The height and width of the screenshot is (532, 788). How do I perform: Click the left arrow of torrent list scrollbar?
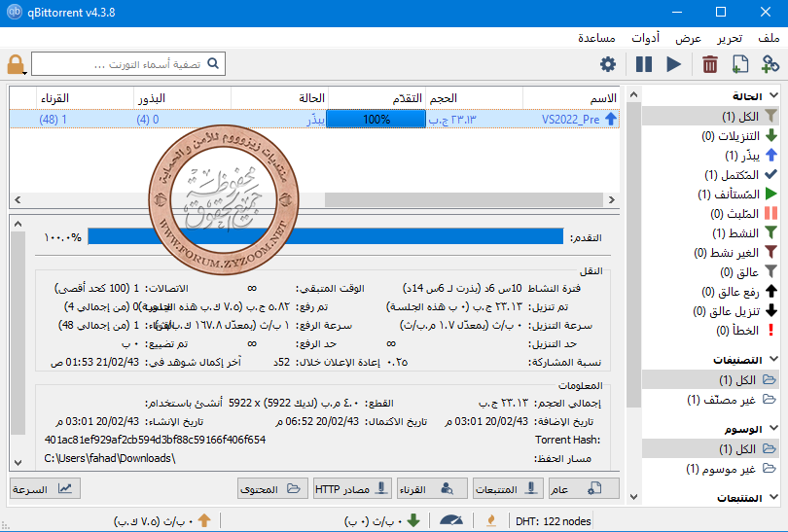pyautogui.click(x=18, y=199)
